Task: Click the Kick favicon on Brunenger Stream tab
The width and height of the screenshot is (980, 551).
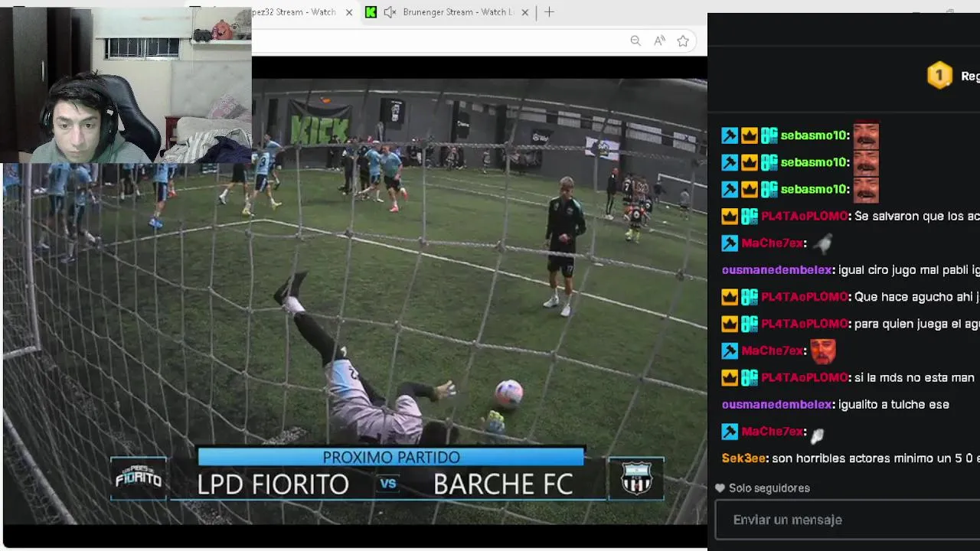Action: pos(371,12)
